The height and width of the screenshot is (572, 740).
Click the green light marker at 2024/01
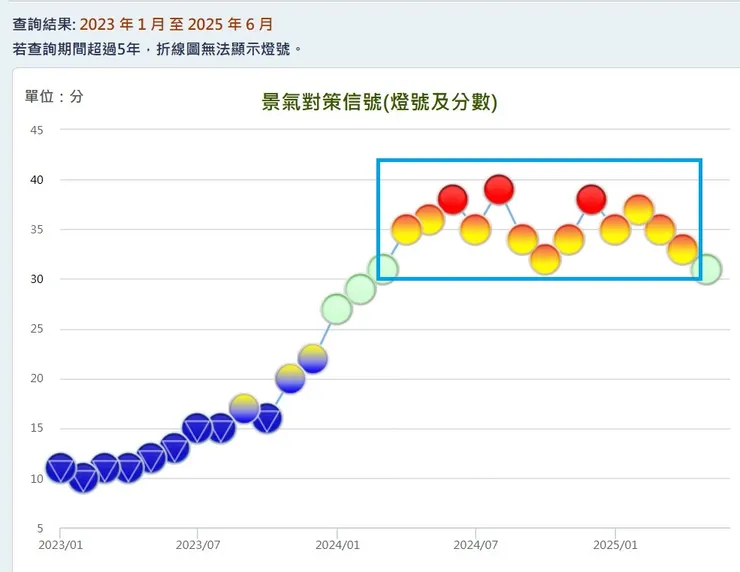pyautogui.click(x=337, y=309)
